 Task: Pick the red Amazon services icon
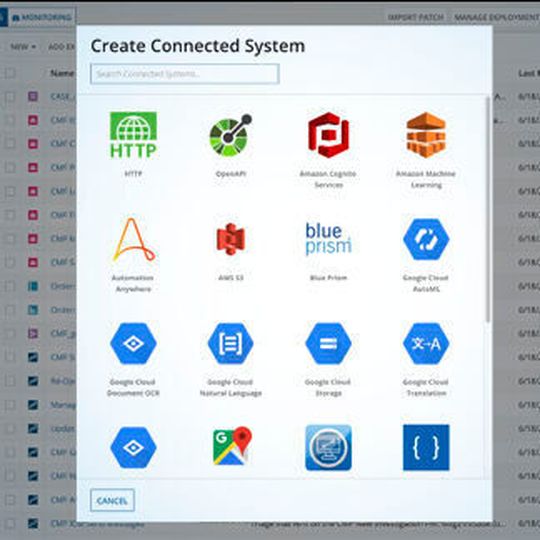[328, 135]
